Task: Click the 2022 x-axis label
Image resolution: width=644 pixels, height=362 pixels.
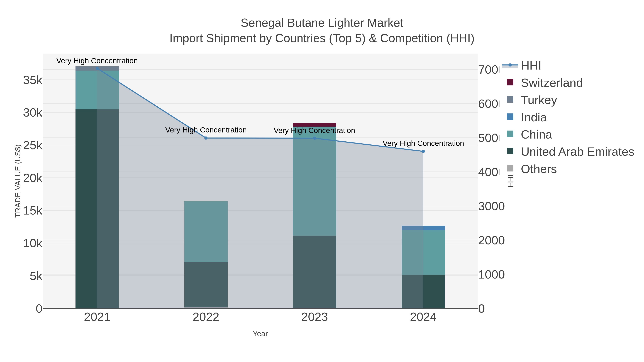Action: point(206,317)
